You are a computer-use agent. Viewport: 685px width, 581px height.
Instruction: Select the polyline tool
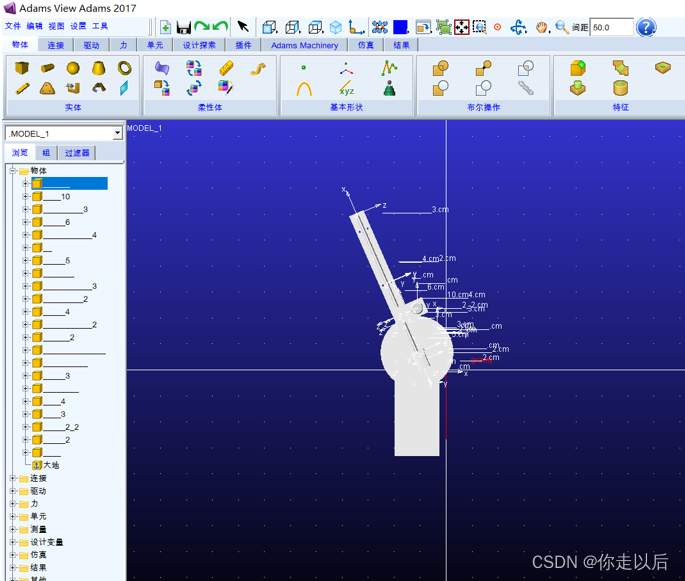(389, 68)
